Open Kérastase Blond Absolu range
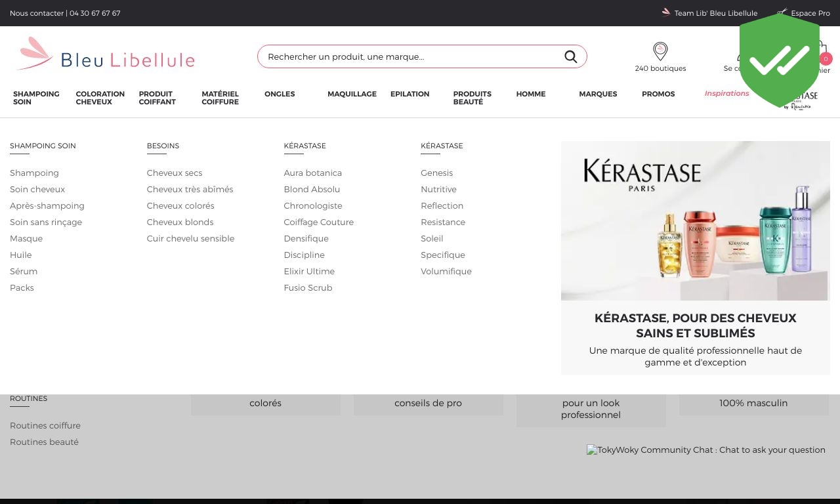 (312, 189)
